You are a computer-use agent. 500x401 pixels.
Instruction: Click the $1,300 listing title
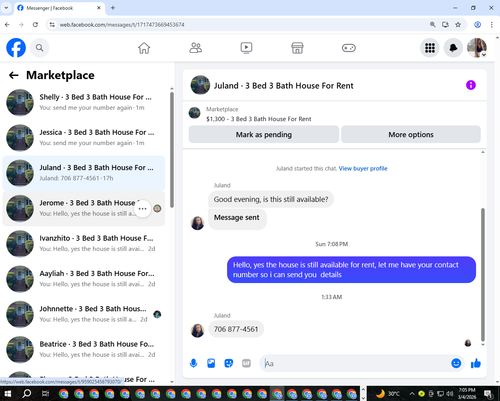pyautogui.click(x=259, y=119)
